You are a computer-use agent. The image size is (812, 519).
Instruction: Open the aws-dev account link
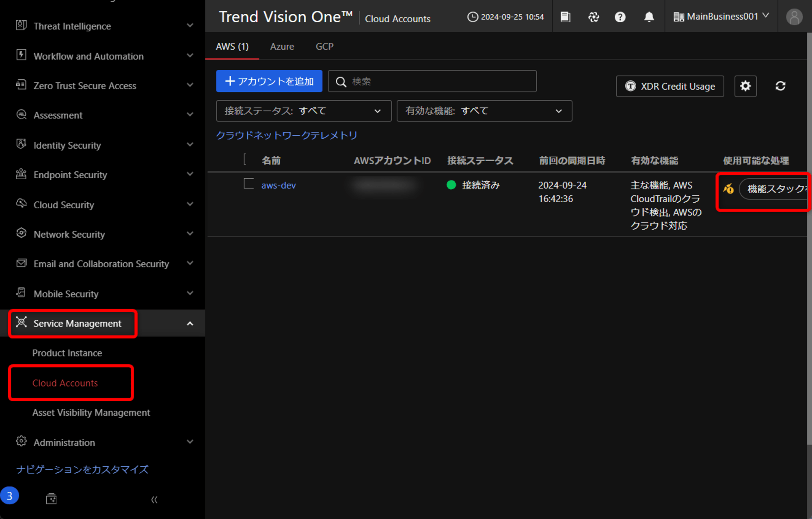click(279, 185)
